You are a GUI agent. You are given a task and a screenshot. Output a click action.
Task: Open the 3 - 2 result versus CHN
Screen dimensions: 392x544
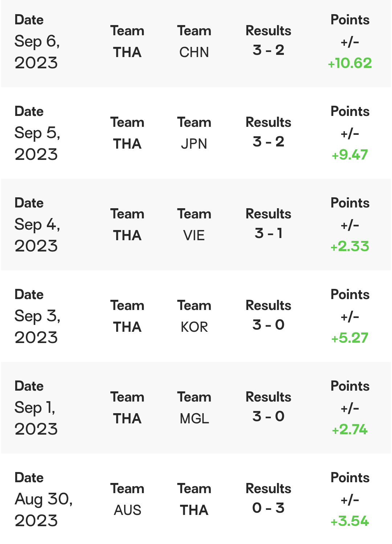tap(268, 50)
